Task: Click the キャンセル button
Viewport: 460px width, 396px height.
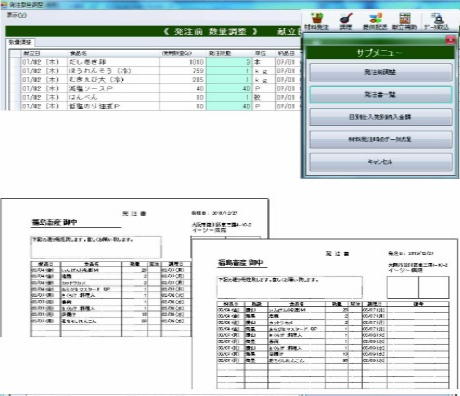Action: tap(380, 162)
